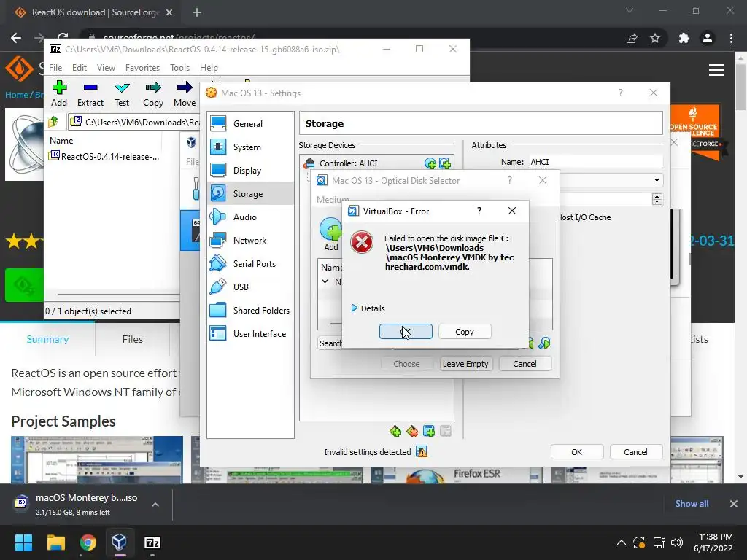The image size is (747, 560).
Task: Open the macOS Monterey download options chevron
Action: [x=155, y=505]
